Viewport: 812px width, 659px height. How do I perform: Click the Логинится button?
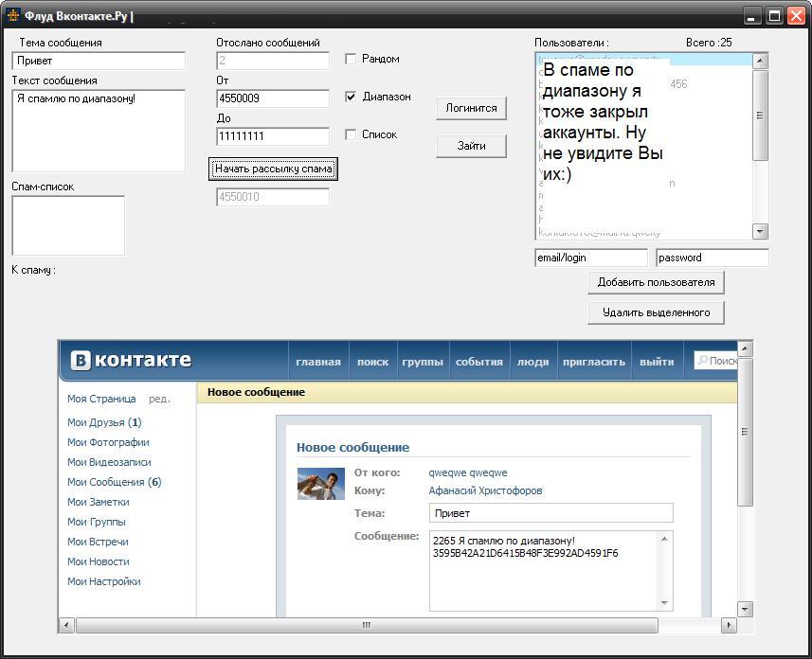click(x=471, y=108)
